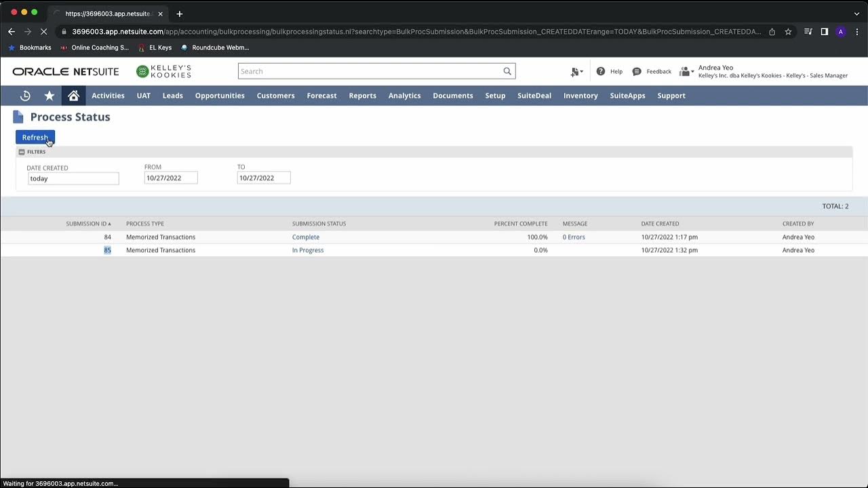The width and height of the screenshot is (868, 488).
Task: Click the 10/27/2022 1:32 pm cell
Action: pos(669,250)
